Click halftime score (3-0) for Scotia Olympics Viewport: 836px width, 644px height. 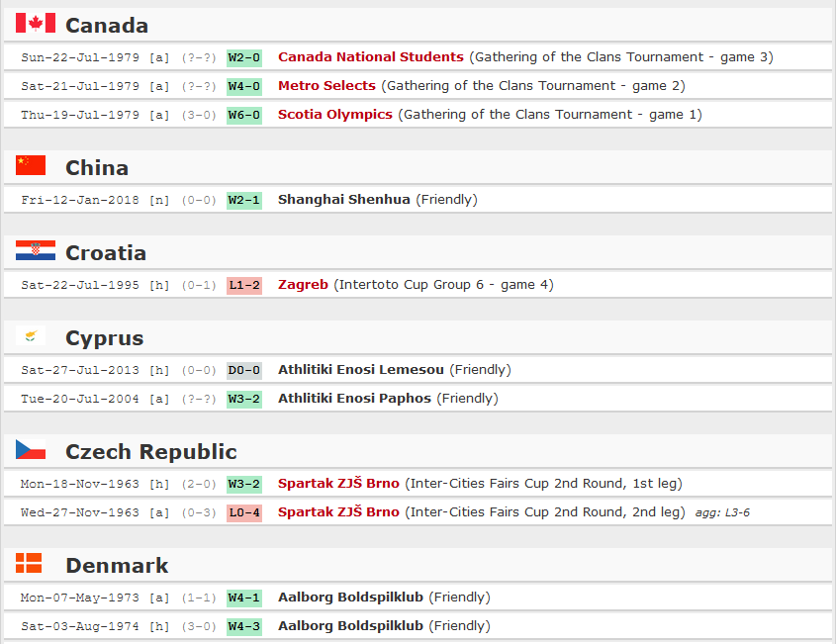pyautogui.click(x=199, y=115)
